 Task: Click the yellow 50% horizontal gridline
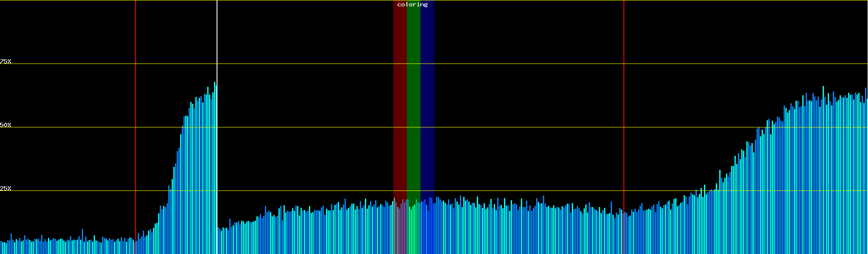click(509, 127)
